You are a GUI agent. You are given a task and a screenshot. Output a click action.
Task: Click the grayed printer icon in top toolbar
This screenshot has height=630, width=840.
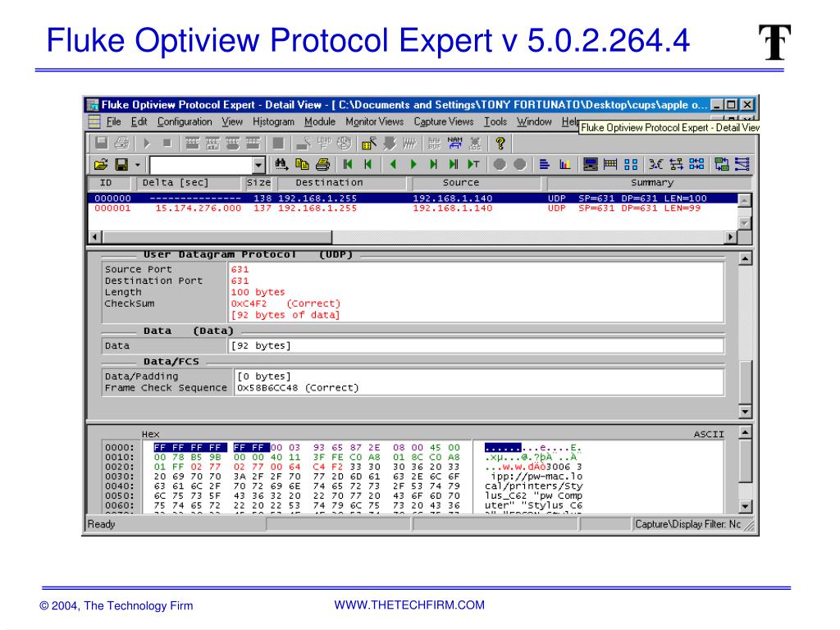coord(121,143)
